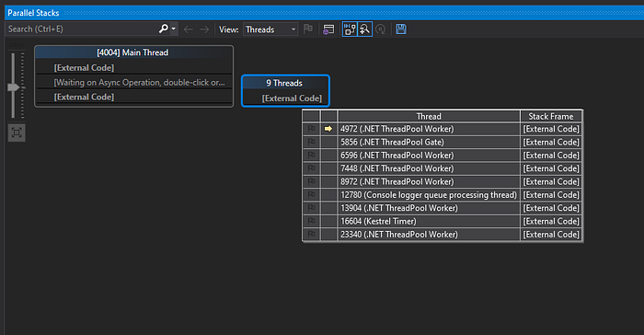
Task: Navigate to next search result arrow
Action: click(204, 29)
